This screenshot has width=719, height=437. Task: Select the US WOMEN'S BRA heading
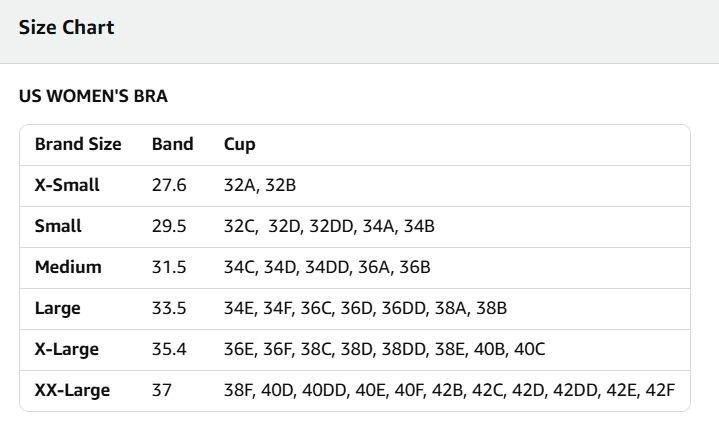pos(93,97)
